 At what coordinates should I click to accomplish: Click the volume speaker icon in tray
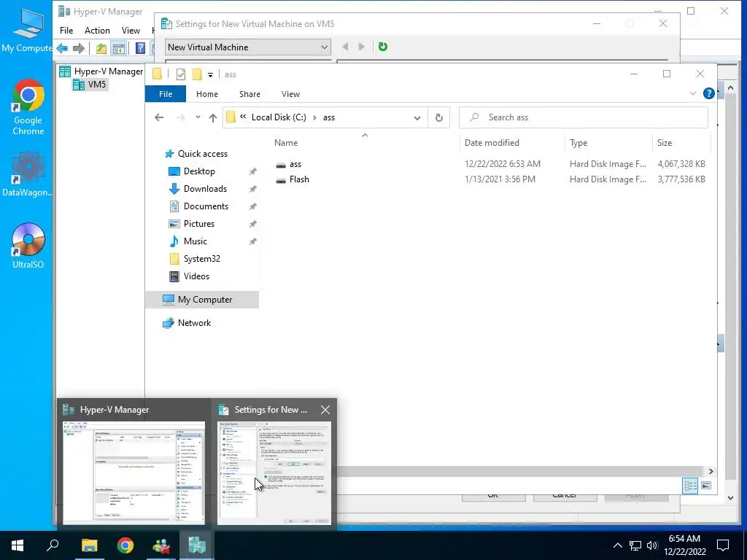651,545
